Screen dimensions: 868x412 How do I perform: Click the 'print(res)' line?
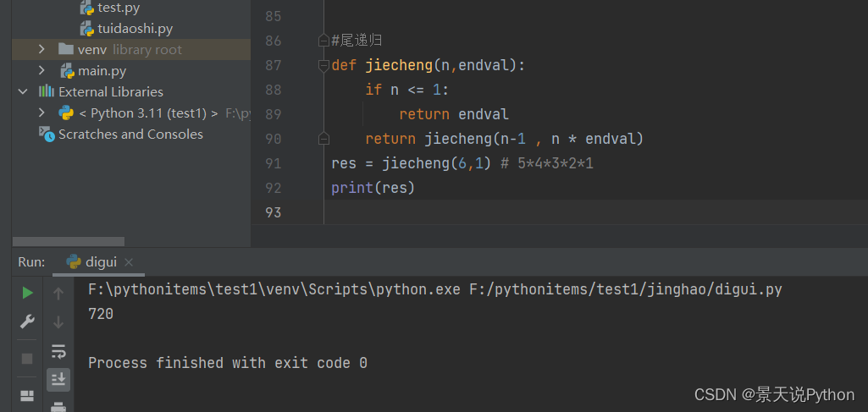click(373, 188)
